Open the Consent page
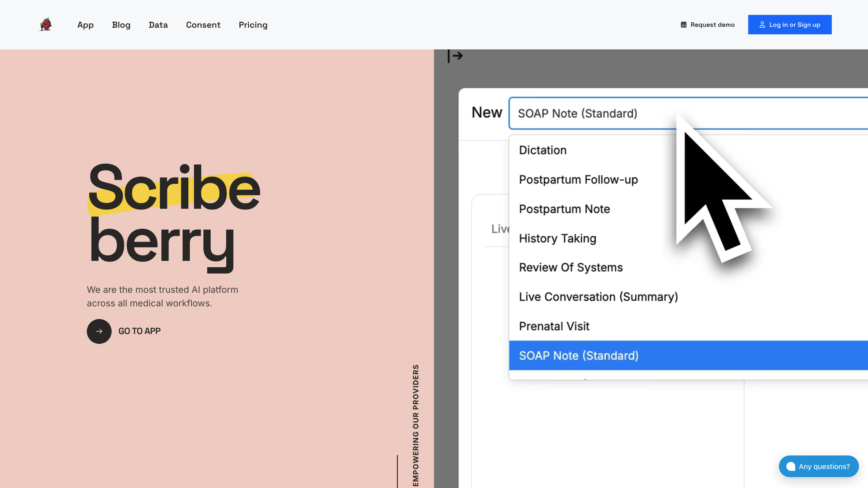 pos(203,25)
